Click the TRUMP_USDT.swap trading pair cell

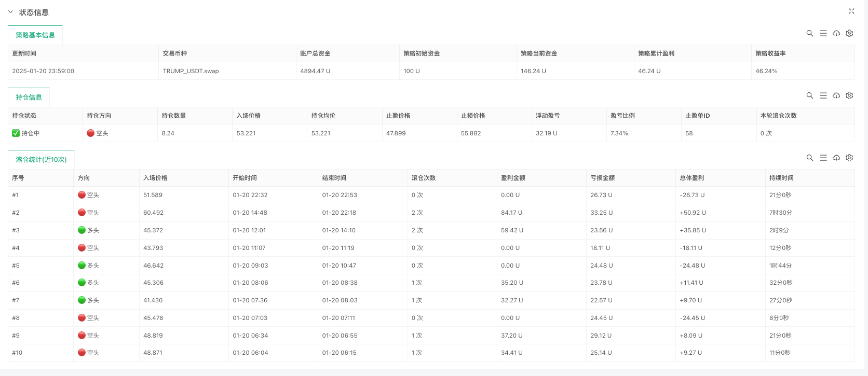(x=191, y=71)
